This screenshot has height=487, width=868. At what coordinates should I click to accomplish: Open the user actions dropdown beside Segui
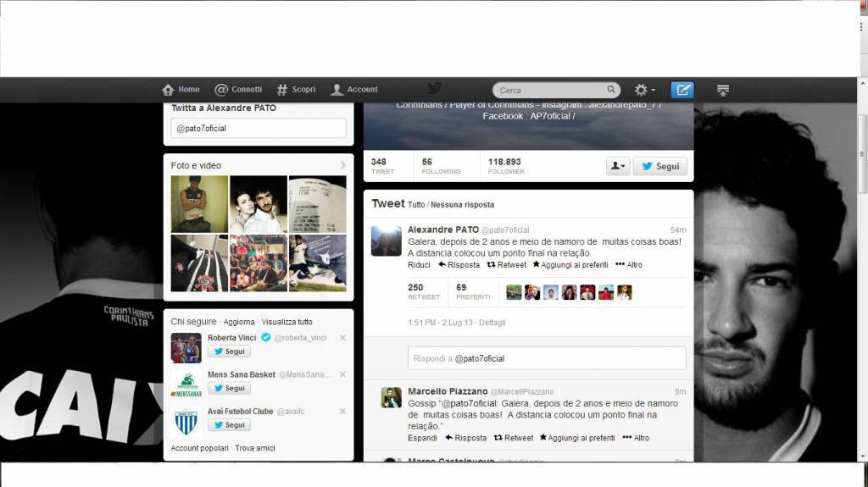pyautogui.click(x=618, y=166)
